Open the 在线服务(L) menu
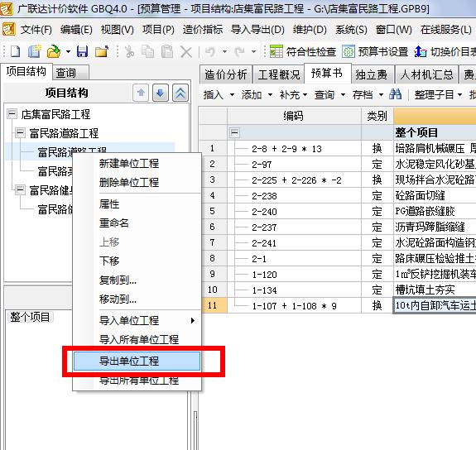 click(446, 30)
